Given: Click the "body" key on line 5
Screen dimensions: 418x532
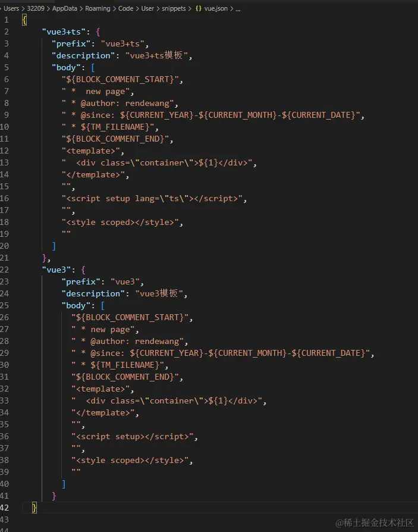Looking at the screenshot, I should [66, 67].
